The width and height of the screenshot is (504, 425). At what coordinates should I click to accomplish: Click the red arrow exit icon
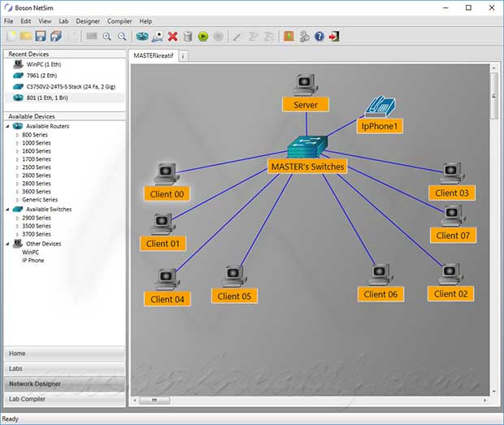334,37
